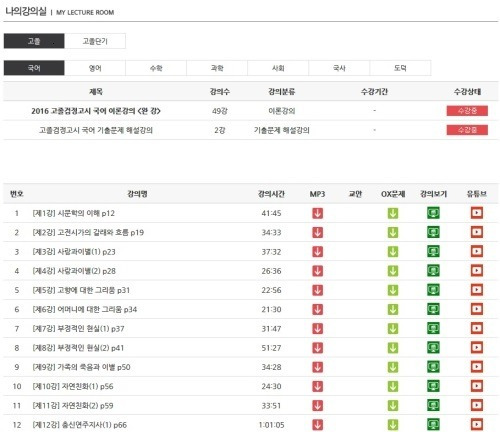The width and height of the screenshot is (500, 432).
Task: Open YouTube for lecture 7 부정적인 현실(1)
Action: tap(477, 329)
